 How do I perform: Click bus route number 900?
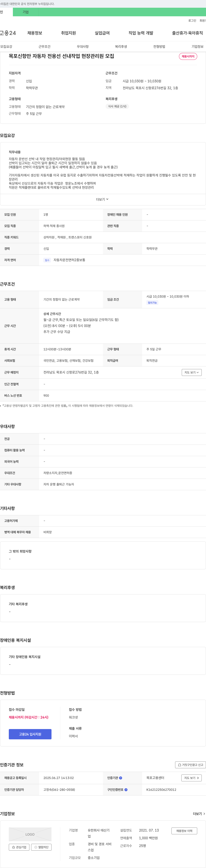[46, 396]
